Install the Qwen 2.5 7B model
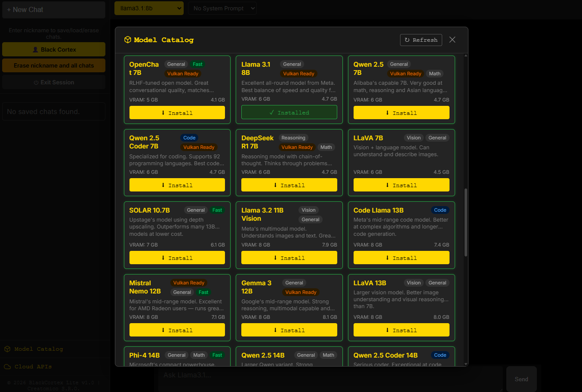The height and width of the screenshot is (392, 582). click(401, 113)
